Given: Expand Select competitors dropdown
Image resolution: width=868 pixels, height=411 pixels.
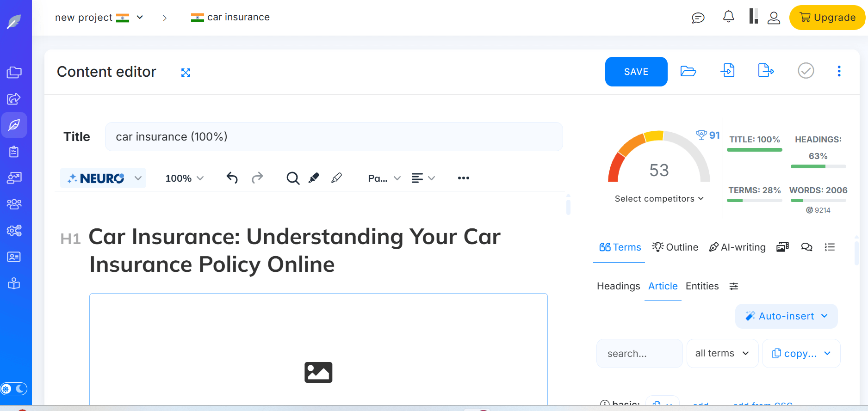Looking at the screenshot, I should pos(659,199).
